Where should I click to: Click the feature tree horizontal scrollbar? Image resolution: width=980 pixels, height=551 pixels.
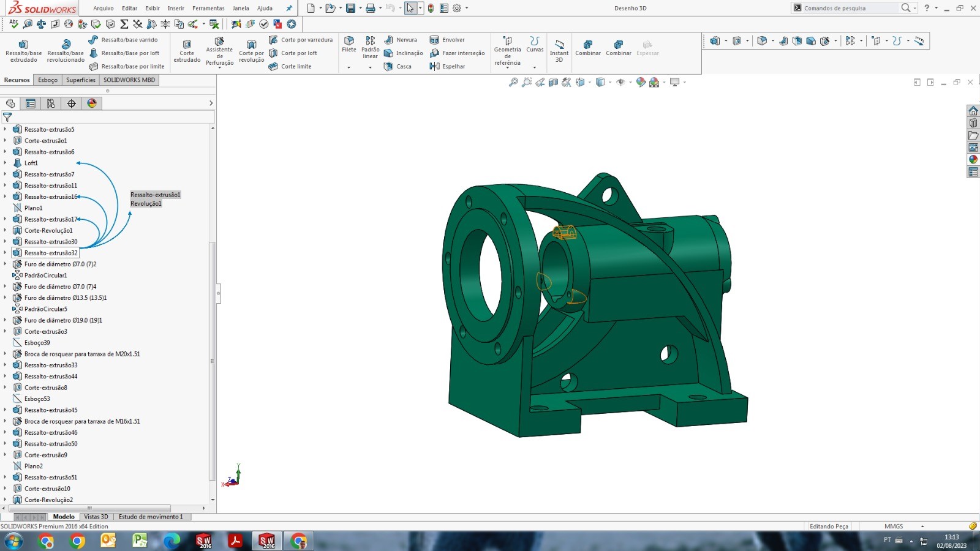coord(89,508)
